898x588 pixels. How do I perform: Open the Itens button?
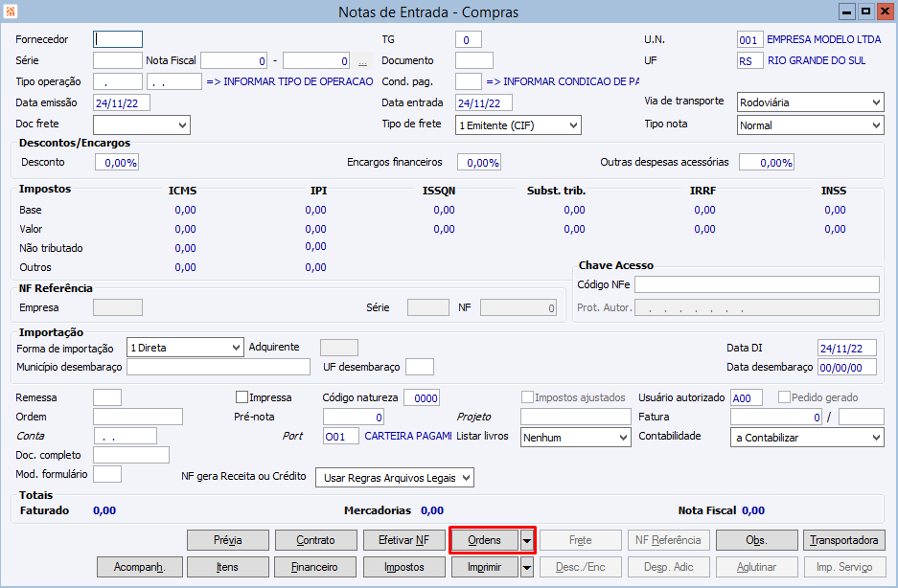point(228,567)
